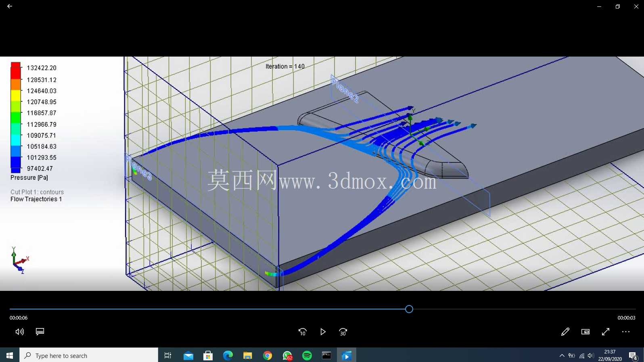Click the 'Type here to search' box
This screenshot has width=644, height=362.
coord(89,356)
